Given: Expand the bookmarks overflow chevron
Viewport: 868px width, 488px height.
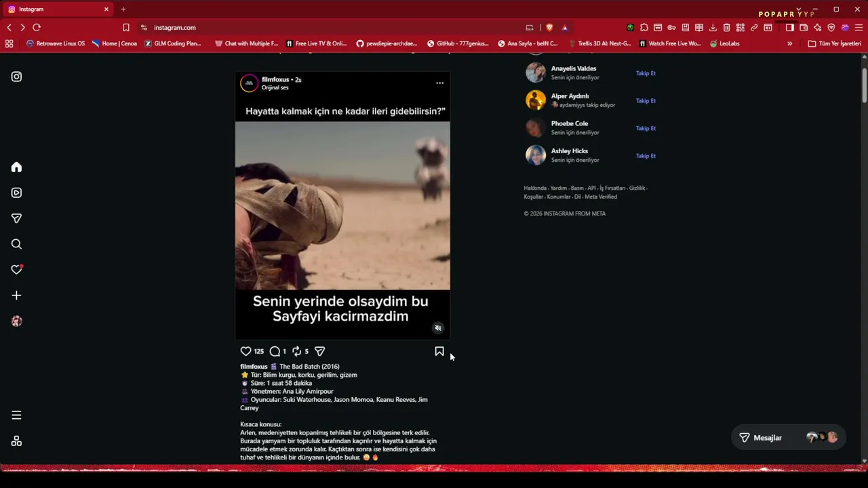Looking at the screenshot, I should [789, 43].
